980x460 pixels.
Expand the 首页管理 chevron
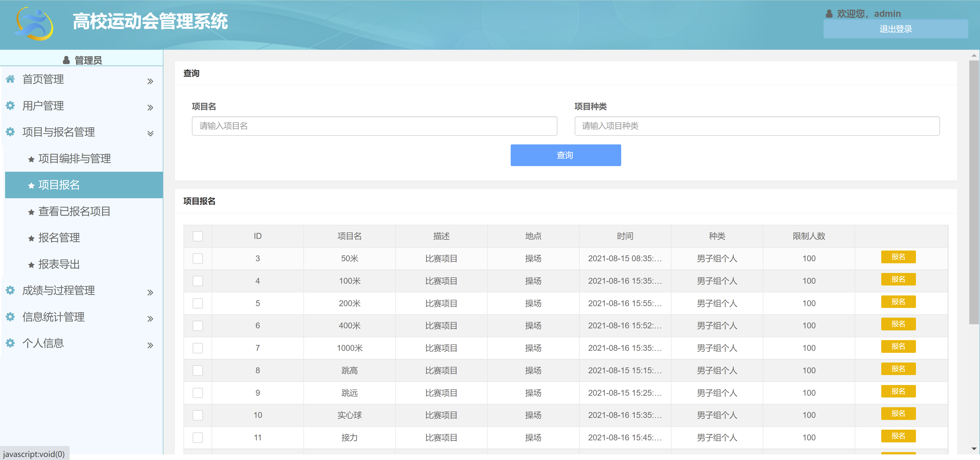click(150, 81)
